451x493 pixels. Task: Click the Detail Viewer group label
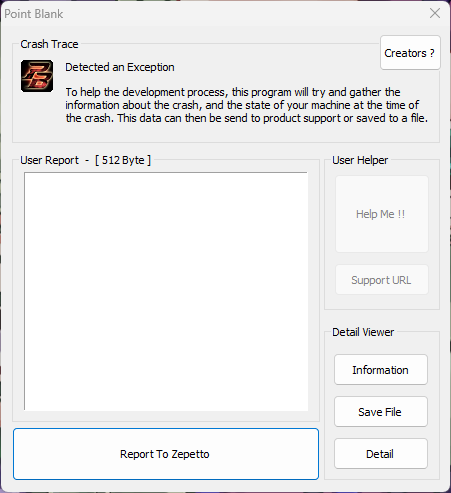(363, 332)
